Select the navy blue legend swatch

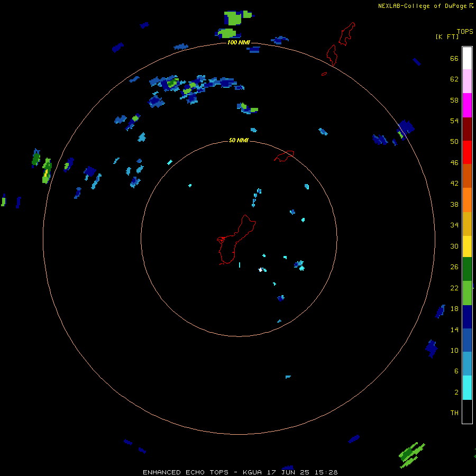pos(467,317)
